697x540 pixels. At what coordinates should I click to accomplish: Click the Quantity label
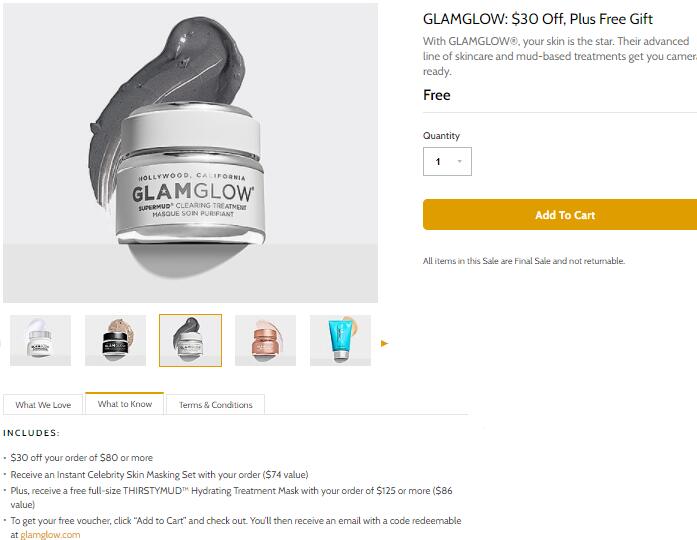pyautogui.click(x=441, y=136)
